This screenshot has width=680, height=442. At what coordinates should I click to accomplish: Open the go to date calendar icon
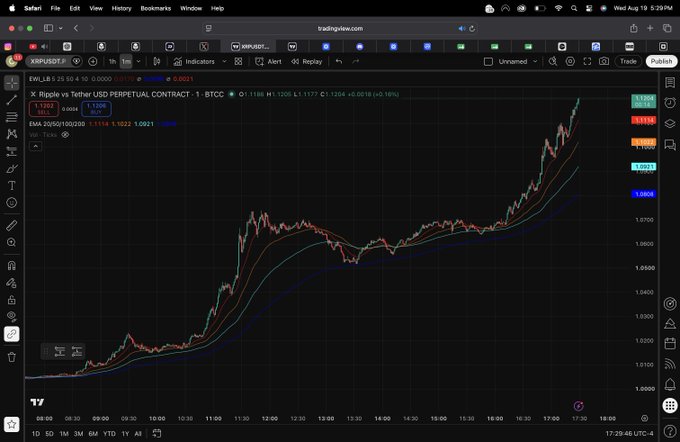click(157, 433)
